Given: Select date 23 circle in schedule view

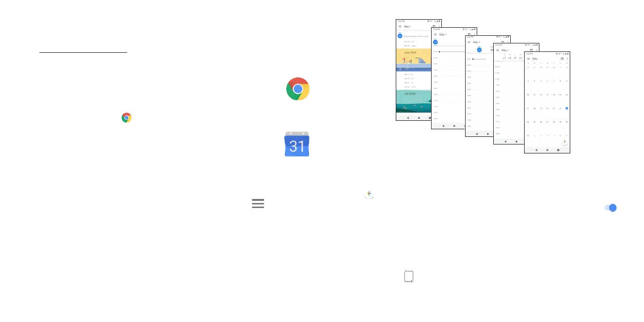Looking at the screenshot, I should click(x=400, y=36).
